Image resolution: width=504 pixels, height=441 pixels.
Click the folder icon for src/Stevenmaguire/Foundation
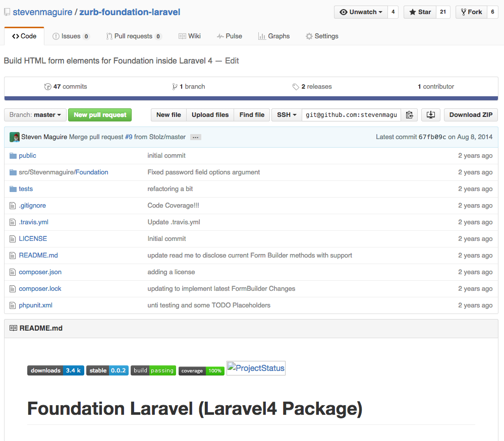pyautogui.click(x=13, y=172)
